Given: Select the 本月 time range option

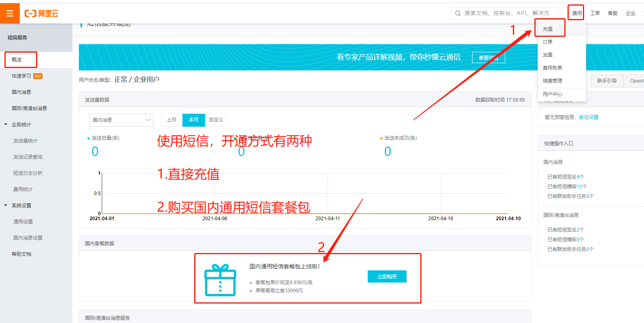Looking at the screenshot, I should tap(194, 120).
